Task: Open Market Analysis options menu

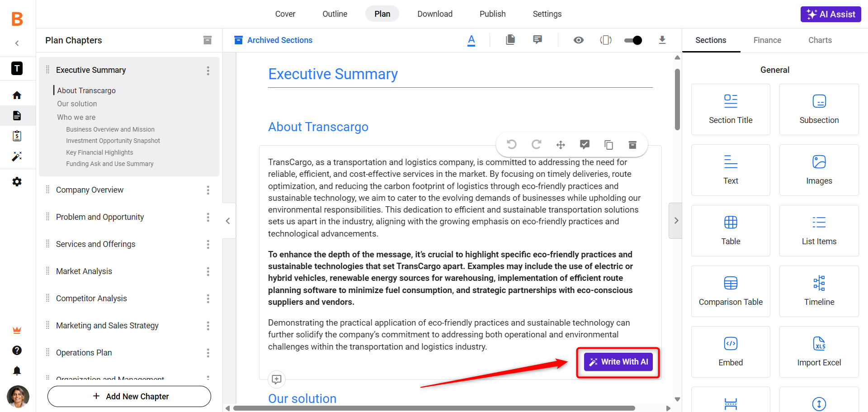Action: tap(208, 272)
